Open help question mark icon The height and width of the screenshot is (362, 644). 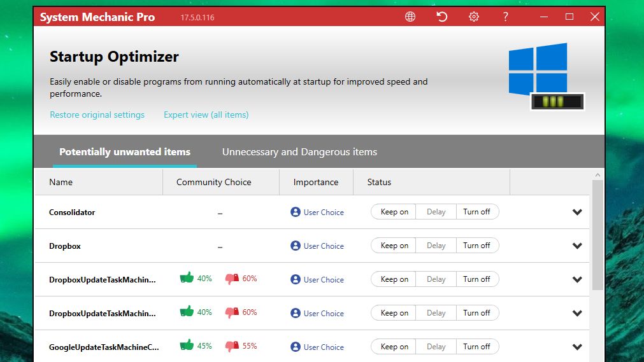505,17
